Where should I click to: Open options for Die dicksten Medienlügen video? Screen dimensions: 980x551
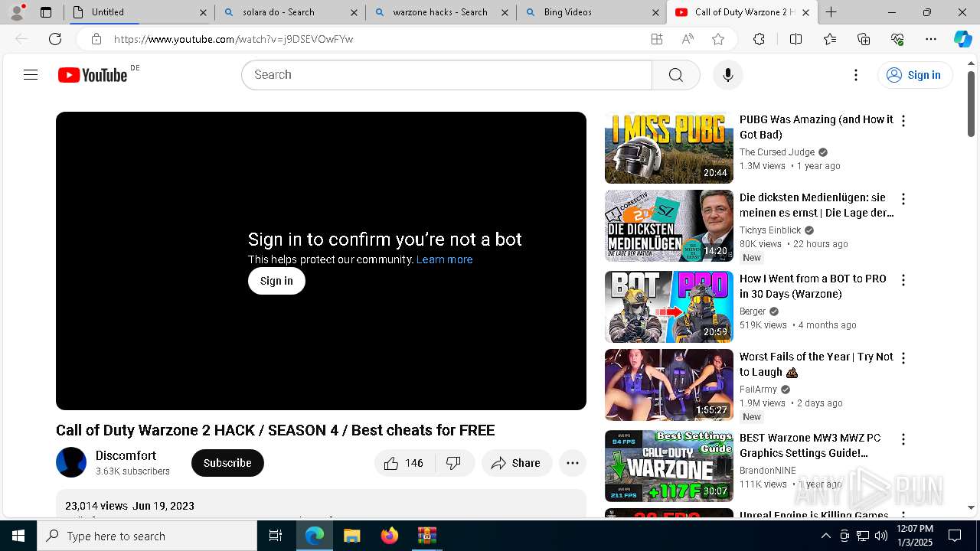[x=903, y=199]
